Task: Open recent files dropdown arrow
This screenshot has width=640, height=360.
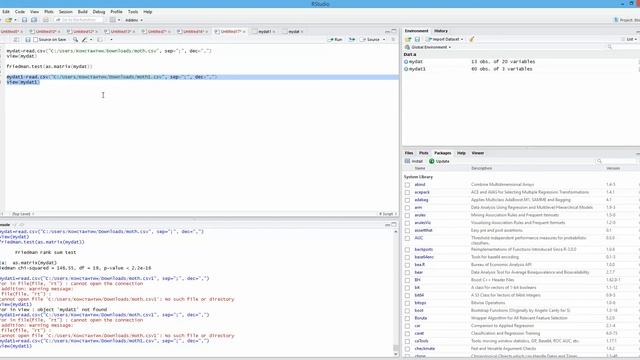Action: click(x=16, y=20)
